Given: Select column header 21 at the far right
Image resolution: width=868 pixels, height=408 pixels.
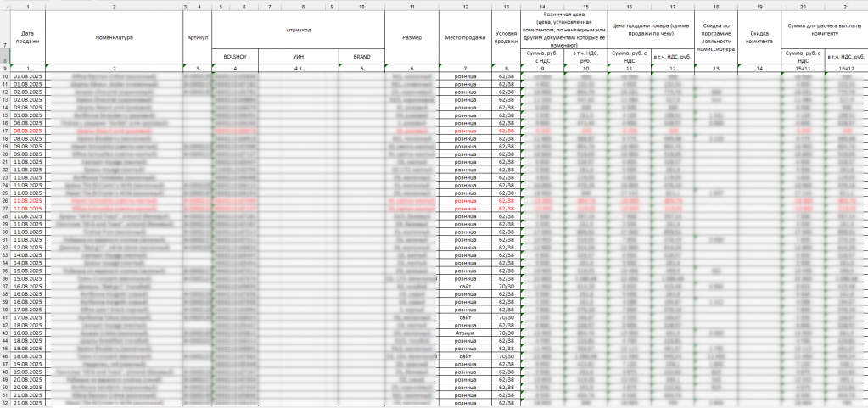Looking at the screenshot, I should (846, 6).
